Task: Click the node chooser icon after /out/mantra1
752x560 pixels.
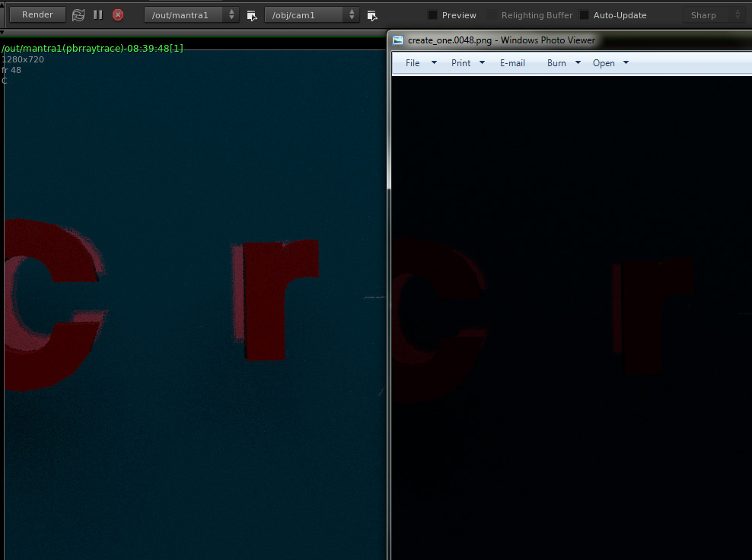Action: (x=252, y=15)
